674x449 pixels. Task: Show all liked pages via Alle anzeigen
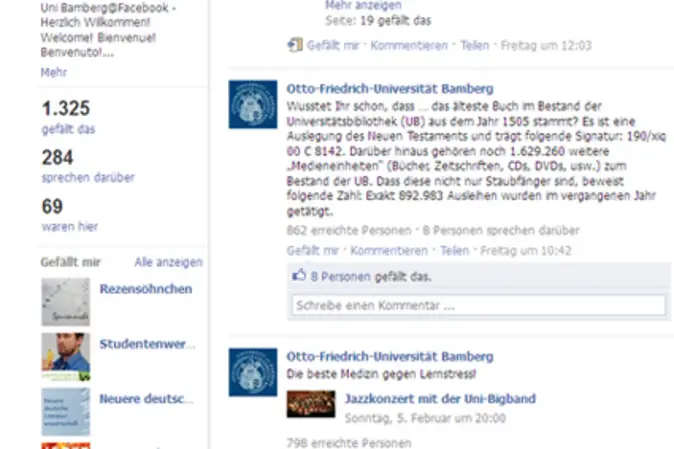[168, 262]
